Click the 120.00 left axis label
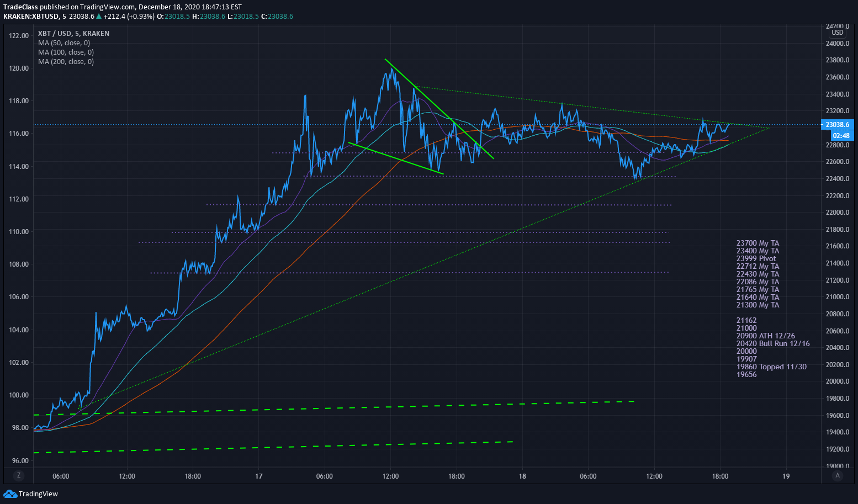The width and height of the screenshot is (858, 504). 19,68
